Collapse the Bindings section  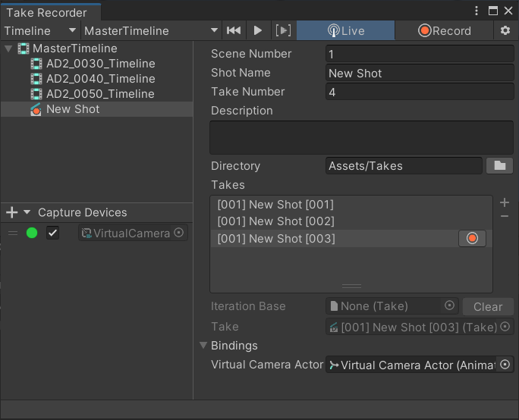point(203,345)
